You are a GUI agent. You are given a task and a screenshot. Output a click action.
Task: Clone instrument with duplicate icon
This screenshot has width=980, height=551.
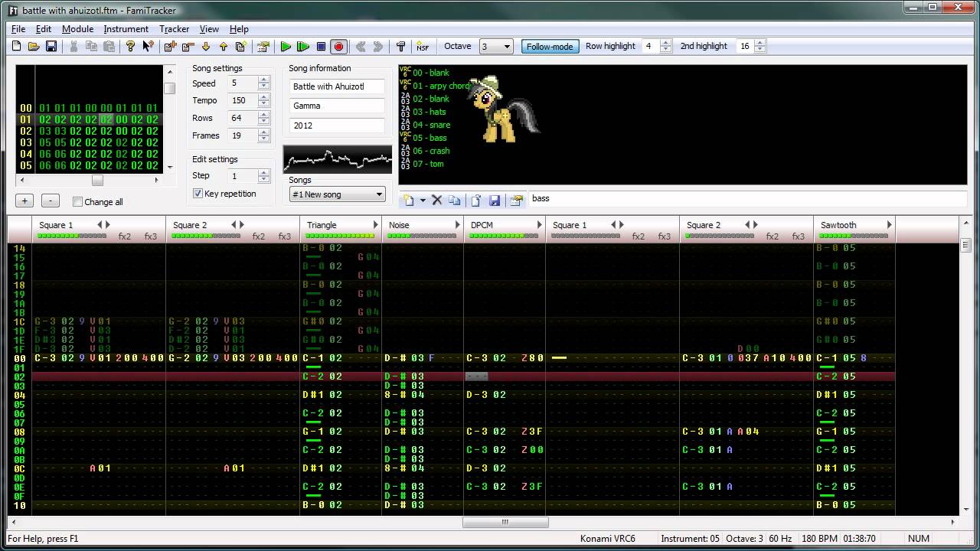point(455,201)
